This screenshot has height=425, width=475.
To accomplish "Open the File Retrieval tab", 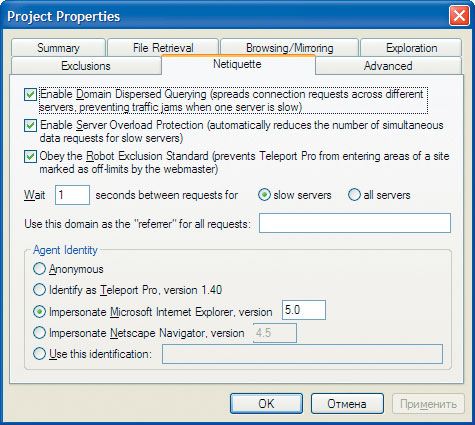I will coord(163,48).
